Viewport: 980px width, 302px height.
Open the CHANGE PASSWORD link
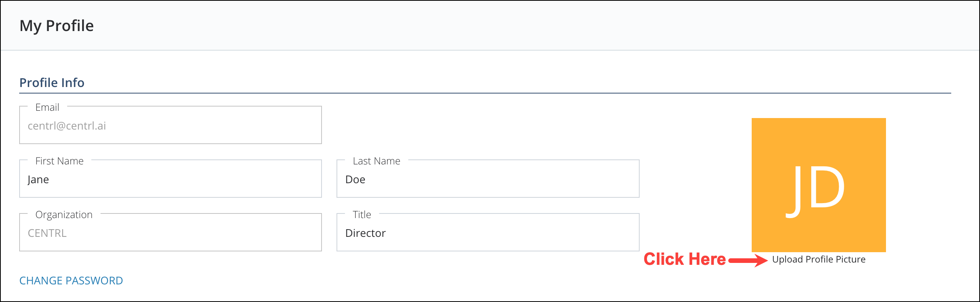[71, 281]
